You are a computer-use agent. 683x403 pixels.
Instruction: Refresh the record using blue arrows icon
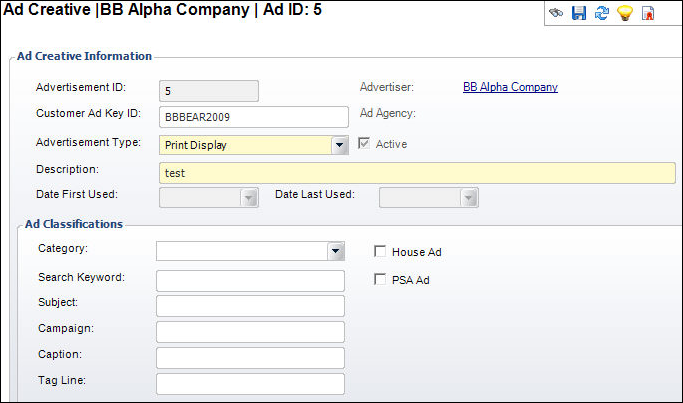[x=602, y=13]
